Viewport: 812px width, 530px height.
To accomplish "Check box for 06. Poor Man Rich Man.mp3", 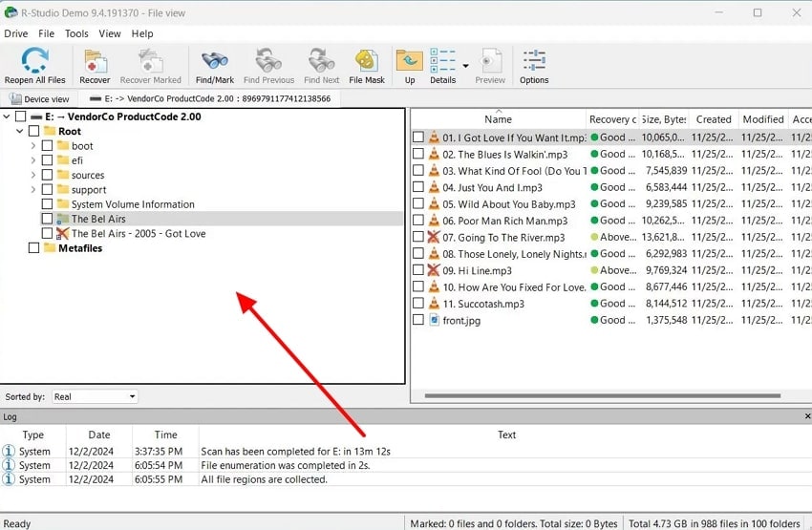I will pos(418,221).
